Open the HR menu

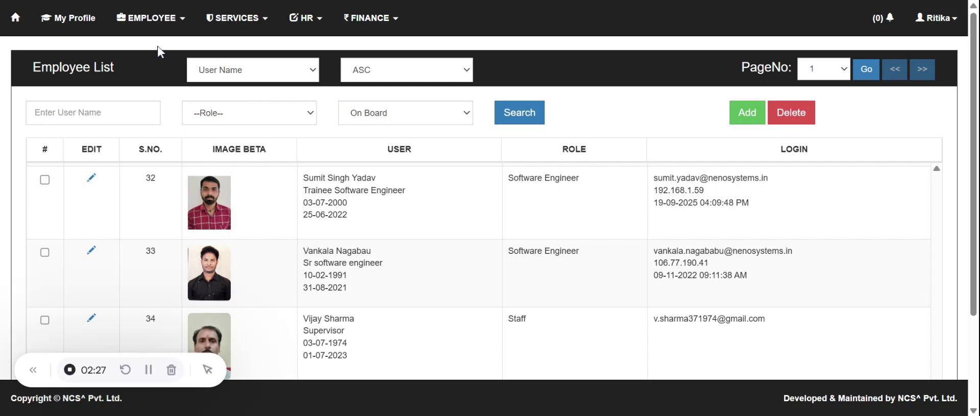click(306, 18)
